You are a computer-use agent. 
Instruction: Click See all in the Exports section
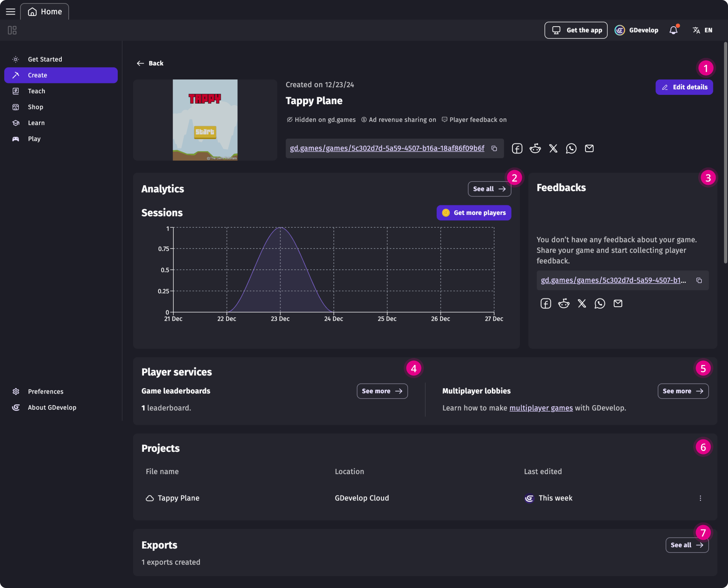[686, 545]
